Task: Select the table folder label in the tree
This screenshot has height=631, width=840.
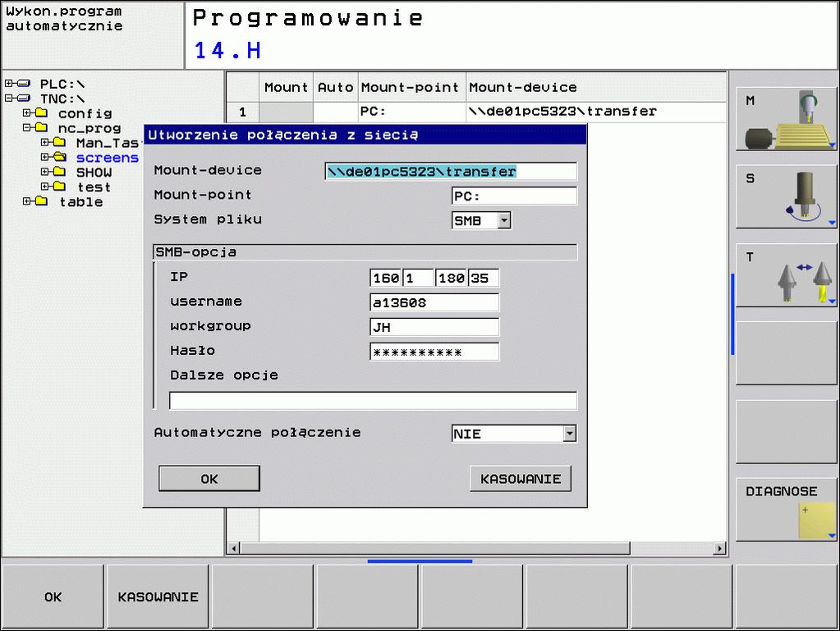Action: [81, 202]
